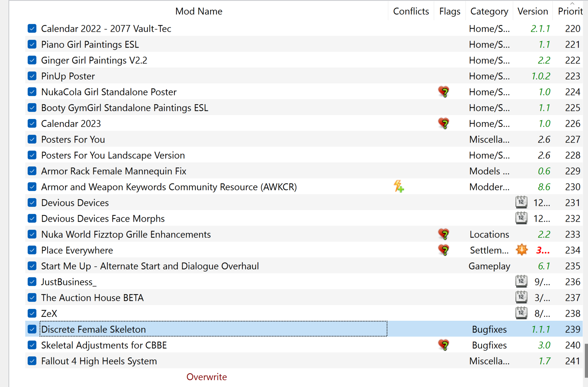Sort mods by the Version column header

coord(532,11)
